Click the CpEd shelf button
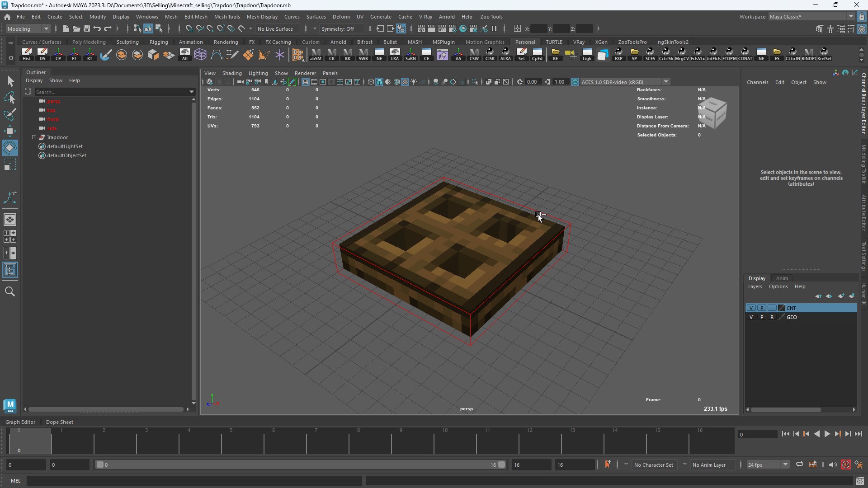The height and width of the screenshot is (488, 868). point(537,54)
